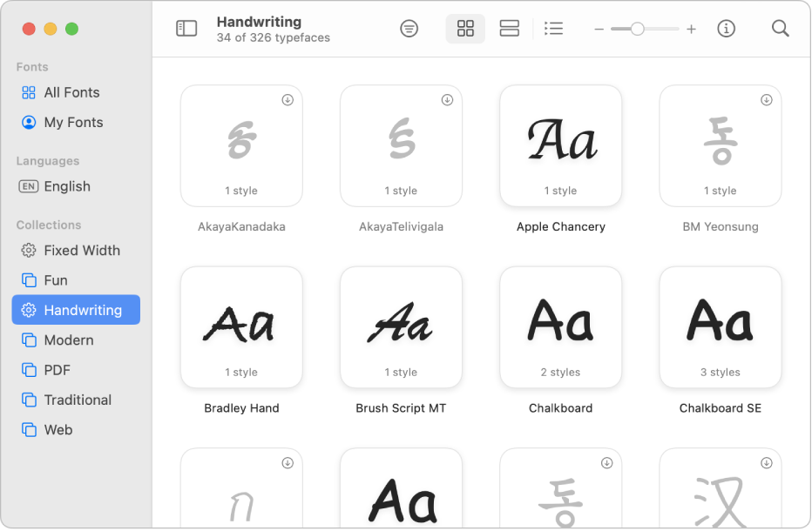The width and height of the screenshot is (812, 531).
Task: Click the minus to shrink preview size
Action: (x=599, y=29)
